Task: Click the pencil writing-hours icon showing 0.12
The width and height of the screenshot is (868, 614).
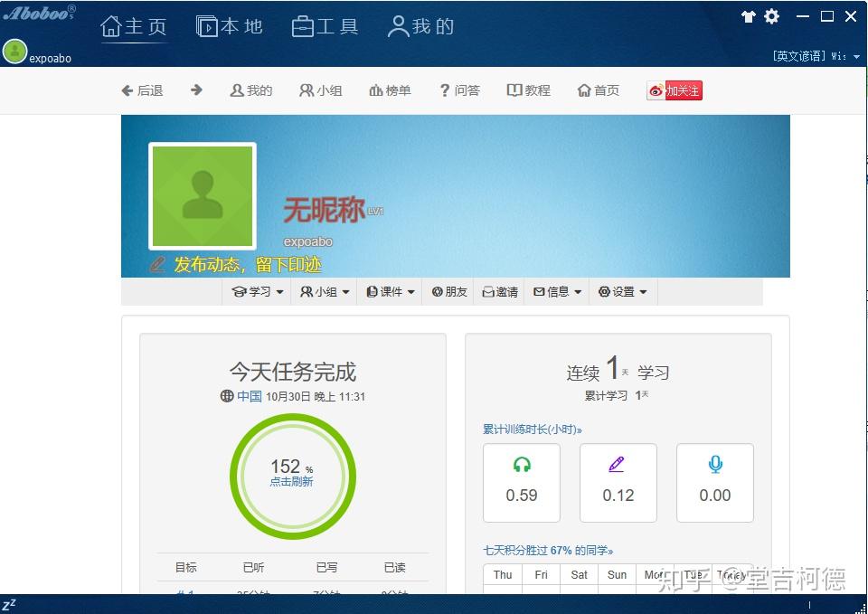Action: click(618, 463)
